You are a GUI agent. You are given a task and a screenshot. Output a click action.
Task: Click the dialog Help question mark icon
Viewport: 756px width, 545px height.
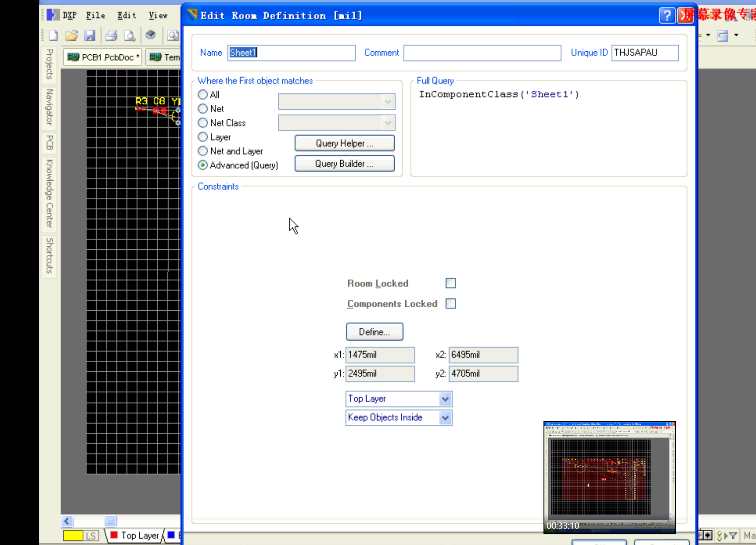coord(666,15)
